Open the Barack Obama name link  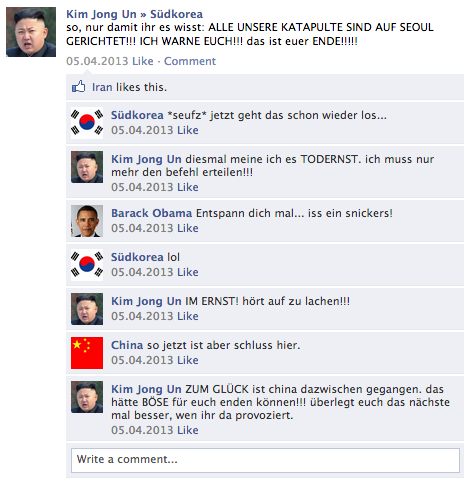(152, 213)
